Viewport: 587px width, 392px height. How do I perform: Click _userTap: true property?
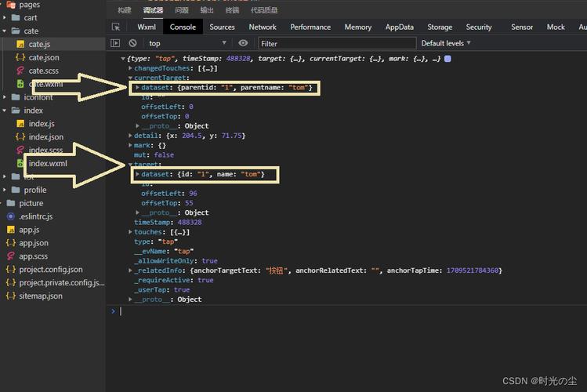click(161, 290)
